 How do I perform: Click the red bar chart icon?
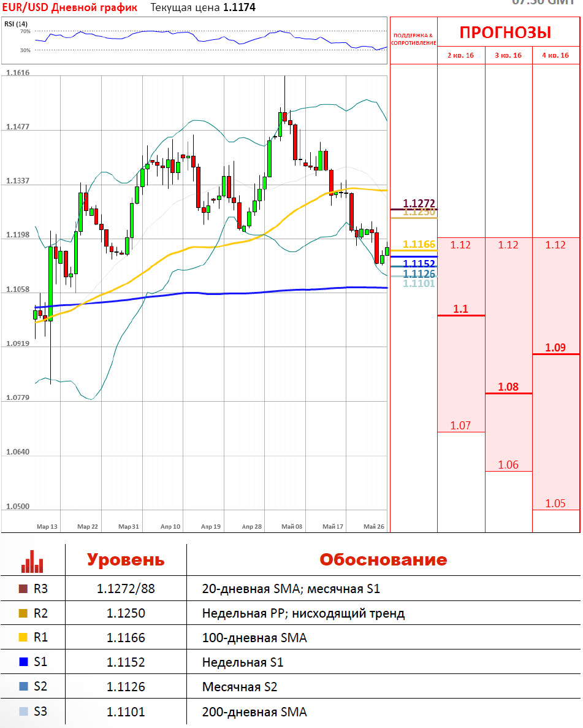[x=32, y=561]
